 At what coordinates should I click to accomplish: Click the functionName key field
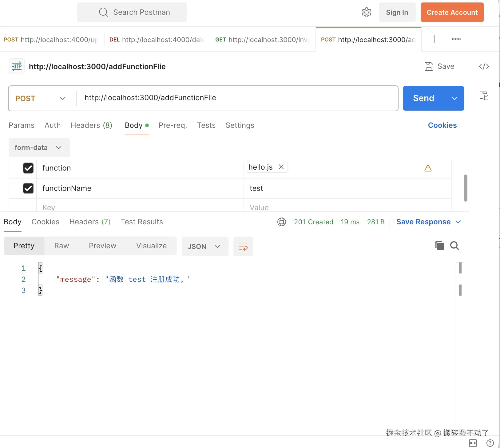[140, 188]
